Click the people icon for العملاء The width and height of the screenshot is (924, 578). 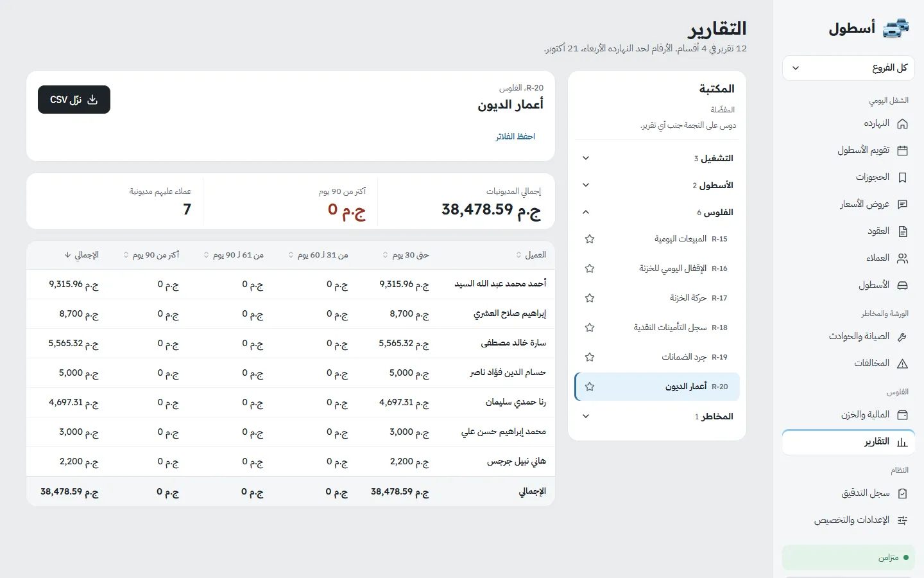pos(902,258)
